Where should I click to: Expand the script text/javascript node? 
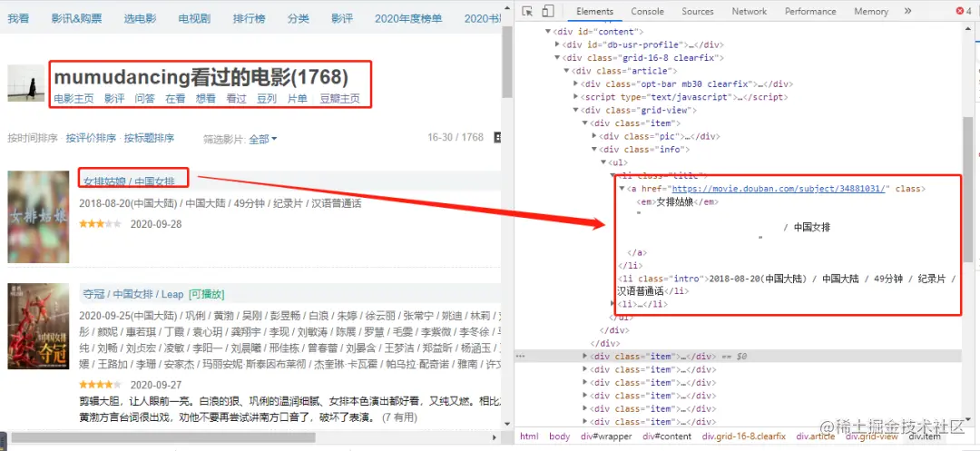[575, 97]
